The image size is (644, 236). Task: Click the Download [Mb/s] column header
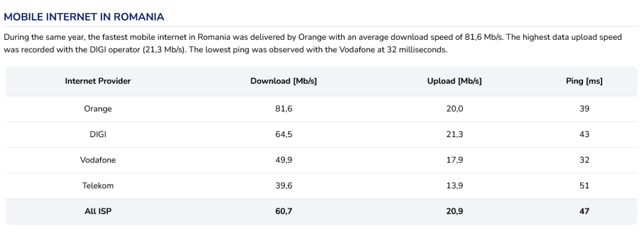click(x=283, y=81)
